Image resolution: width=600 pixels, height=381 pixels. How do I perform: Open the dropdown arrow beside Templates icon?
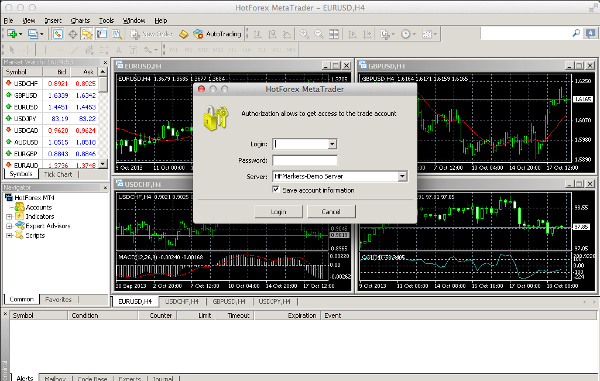[435, 34]
